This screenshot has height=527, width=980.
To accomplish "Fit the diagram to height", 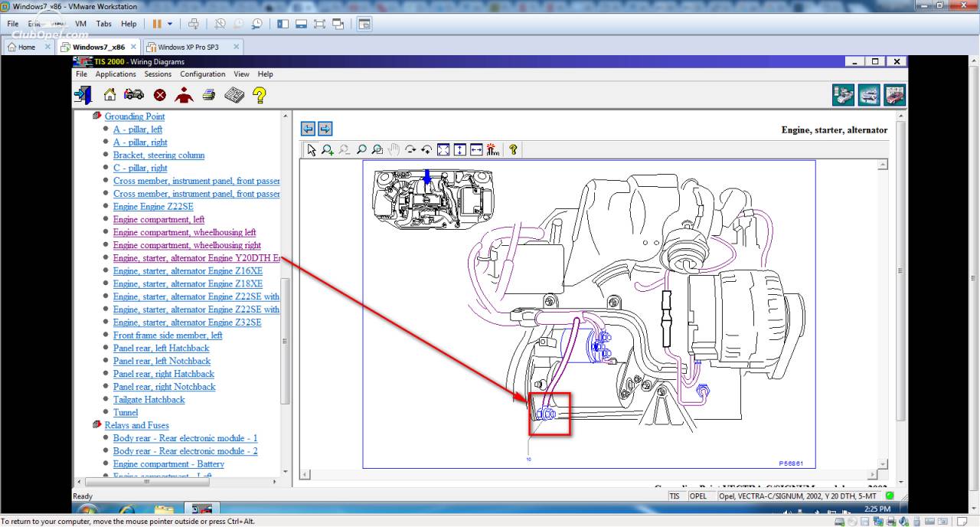I will [459, 150].
